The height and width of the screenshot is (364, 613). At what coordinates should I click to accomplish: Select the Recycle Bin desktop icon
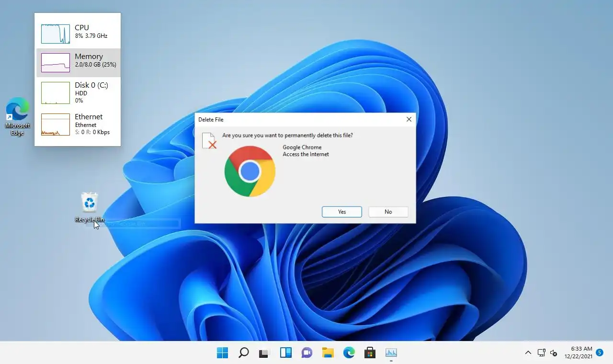(x=90, y=207)
